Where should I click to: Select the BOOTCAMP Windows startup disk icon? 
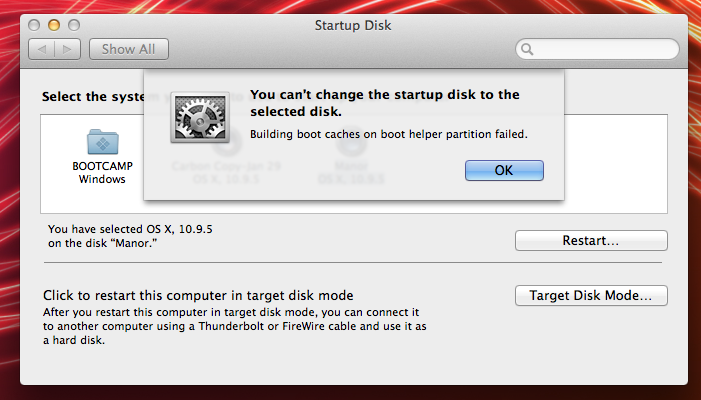point(102,143)
